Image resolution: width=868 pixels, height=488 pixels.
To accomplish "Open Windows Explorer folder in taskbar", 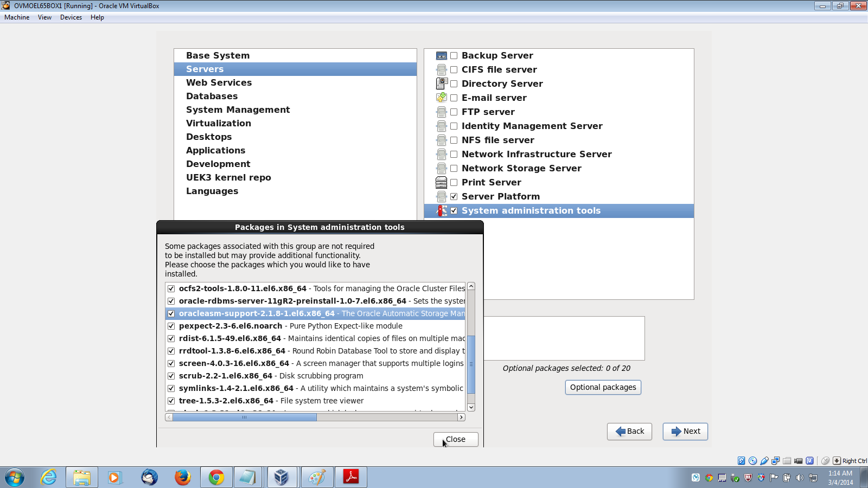I will point(82,477).
